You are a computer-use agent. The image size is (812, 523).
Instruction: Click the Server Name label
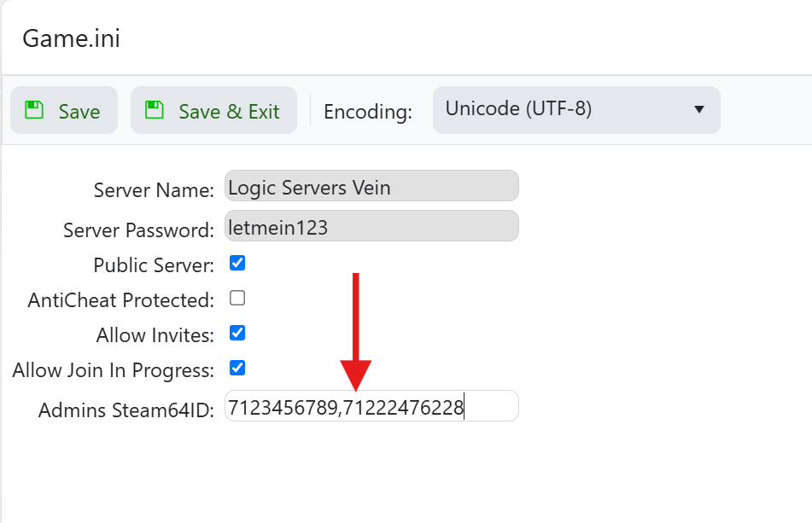[x=154, y=190]
